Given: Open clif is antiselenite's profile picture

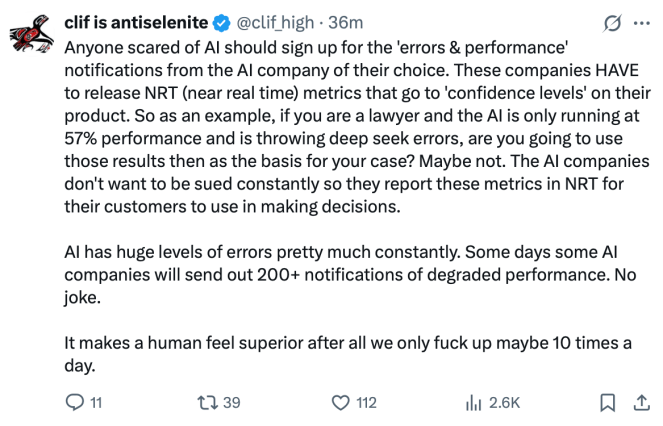Looking at the screenshot, I should (x=29, y=34).
